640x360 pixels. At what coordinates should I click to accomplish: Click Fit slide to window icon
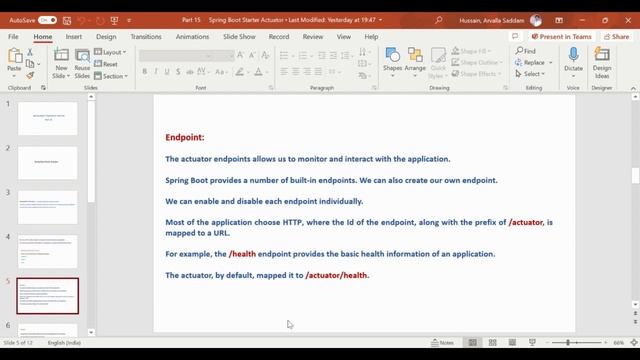point(634,342)
